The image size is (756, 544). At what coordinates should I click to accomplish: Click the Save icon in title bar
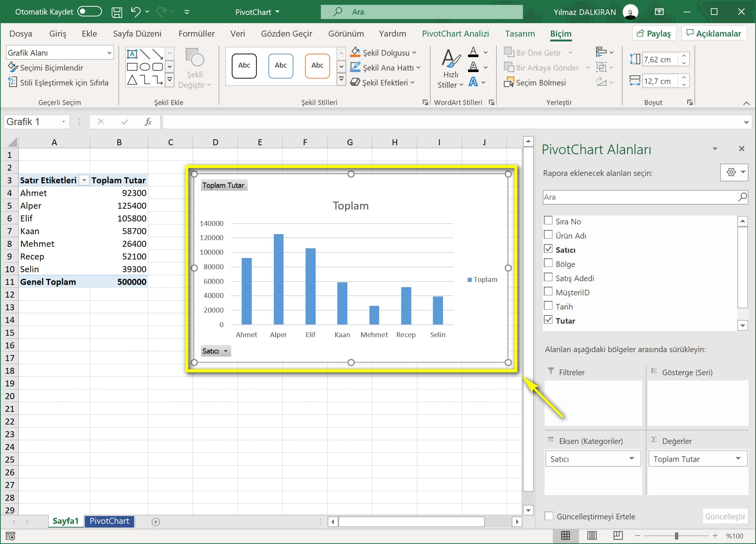pos(117,12)
